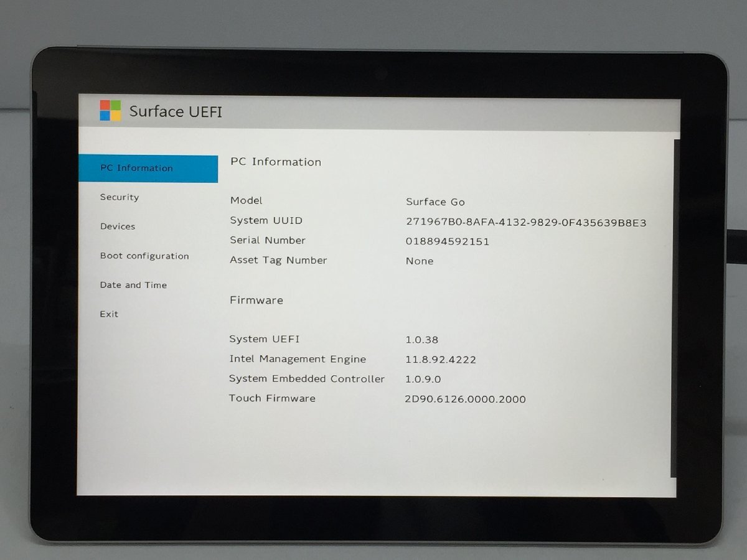Select the Asset Tag Number label
Screen dimensions: 747x560
click(x=278, y=260)
